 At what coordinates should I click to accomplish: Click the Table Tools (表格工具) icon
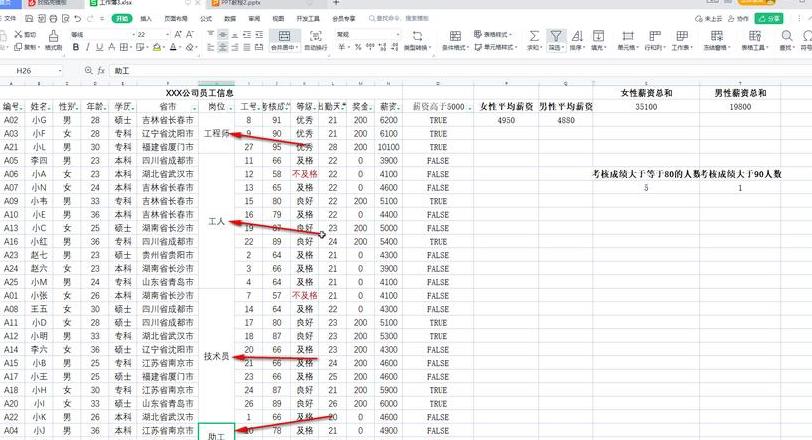(x=755, y=36)
